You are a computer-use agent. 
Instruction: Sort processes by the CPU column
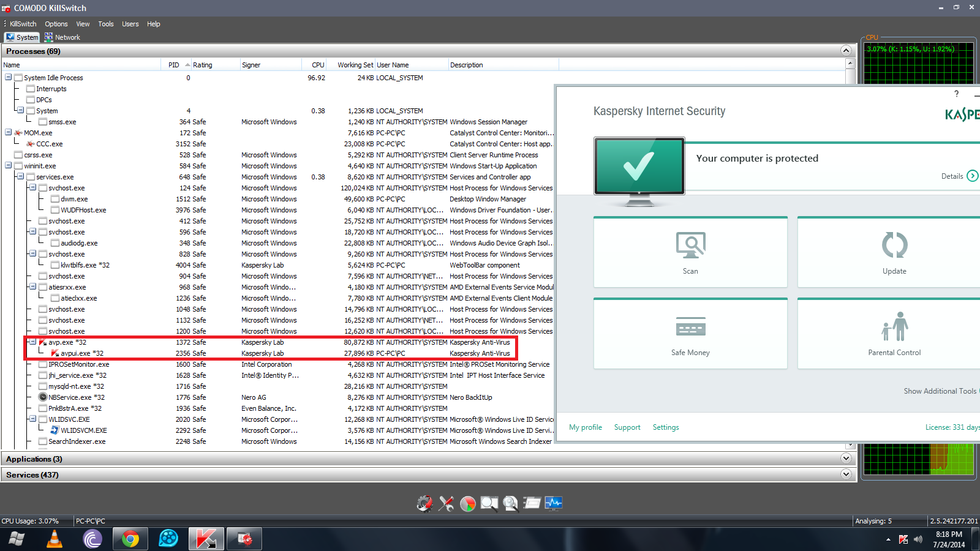314,65
